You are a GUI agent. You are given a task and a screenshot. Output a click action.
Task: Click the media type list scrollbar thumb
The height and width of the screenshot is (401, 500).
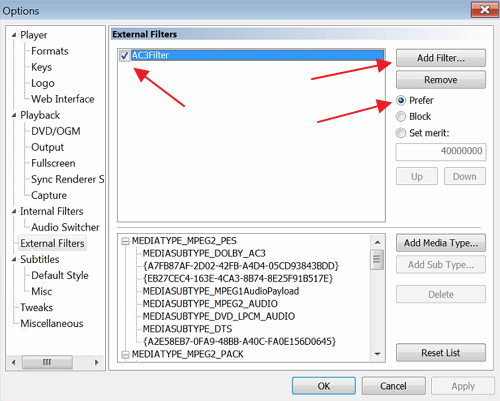377,259
